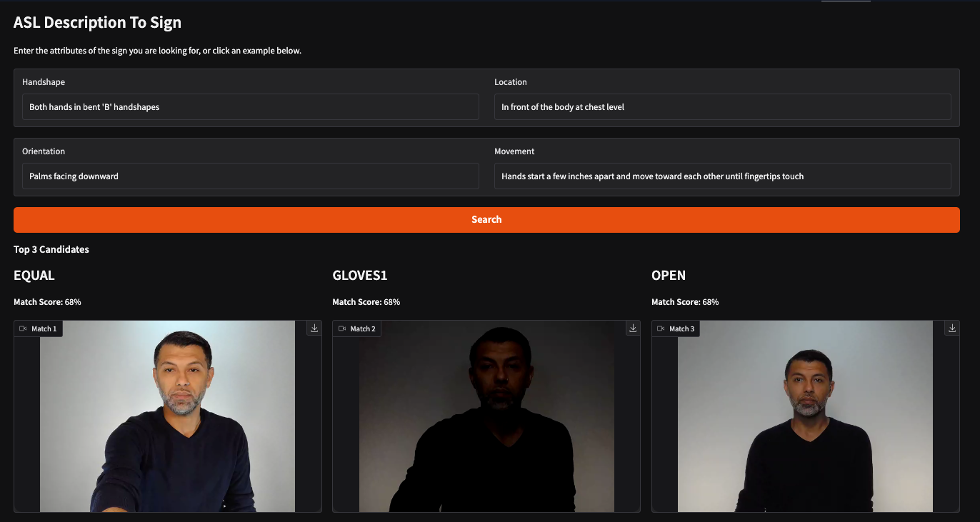This screenshot has height=522, width=980.
Task: Click the Top 3 Candidates label
Action: coord(51,249)
